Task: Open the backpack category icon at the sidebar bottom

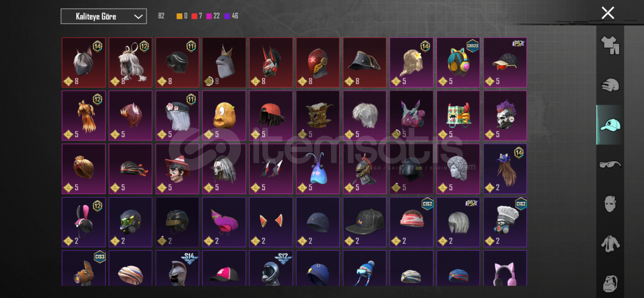Action: tap(610, 283)
